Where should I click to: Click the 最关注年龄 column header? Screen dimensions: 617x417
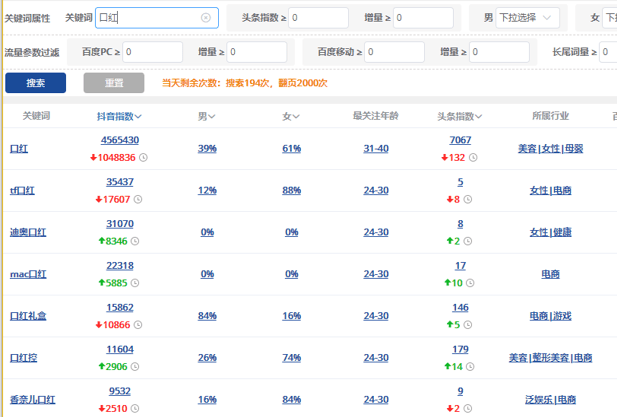coord(376,116)
